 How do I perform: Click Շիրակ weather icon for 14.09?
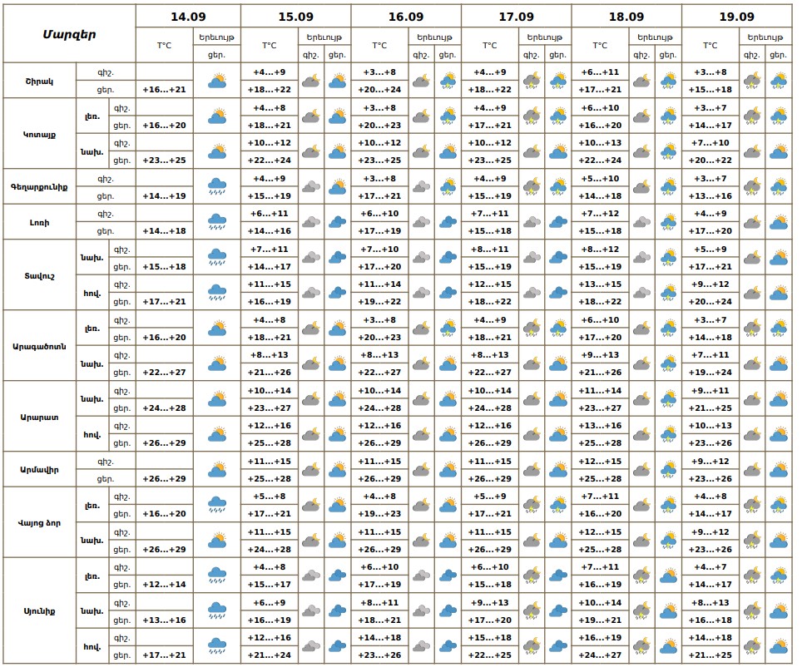217,81
